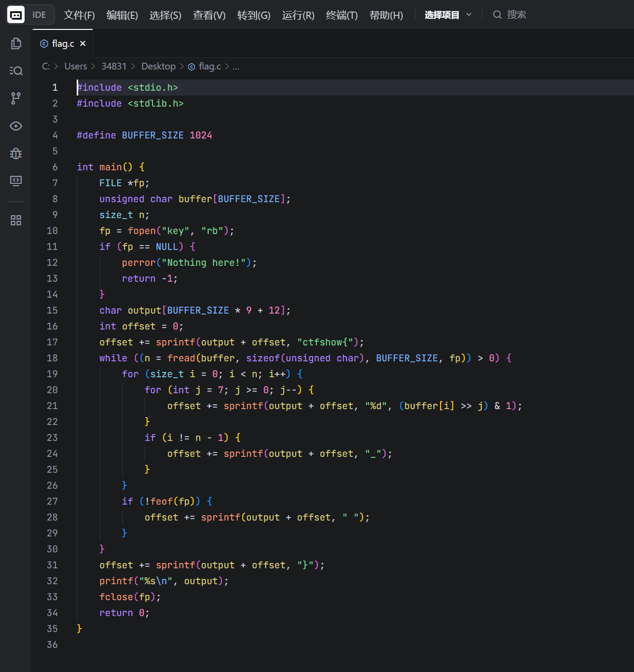Open the 选择(S) menu
This screenshot has height=672, width=634.
click(165, 15)
